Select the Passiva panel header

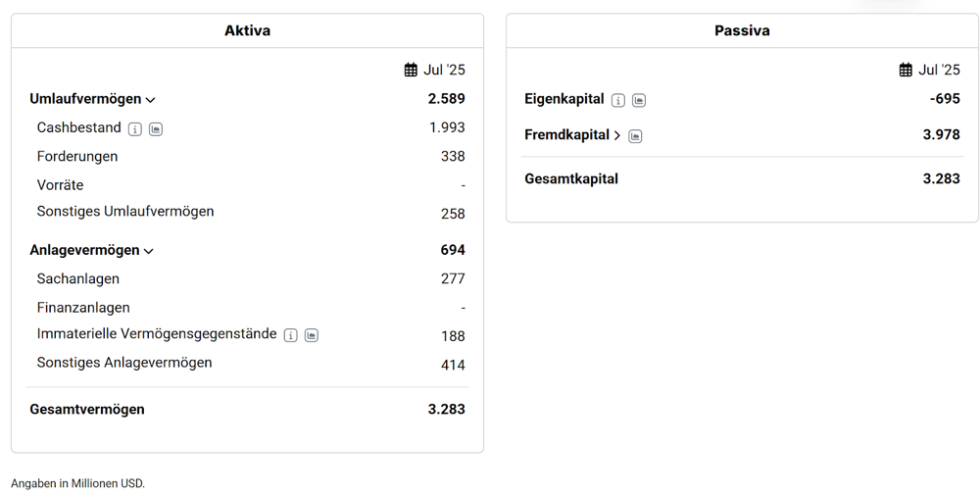[x=742, y=30]
